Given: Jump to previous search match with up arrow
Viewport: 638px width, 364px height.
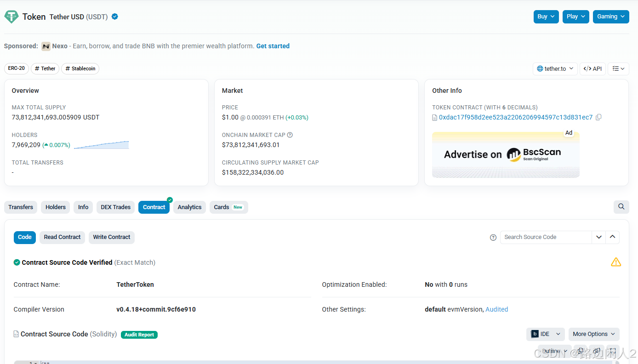Looking at the screenshot, I should point(612,237).
